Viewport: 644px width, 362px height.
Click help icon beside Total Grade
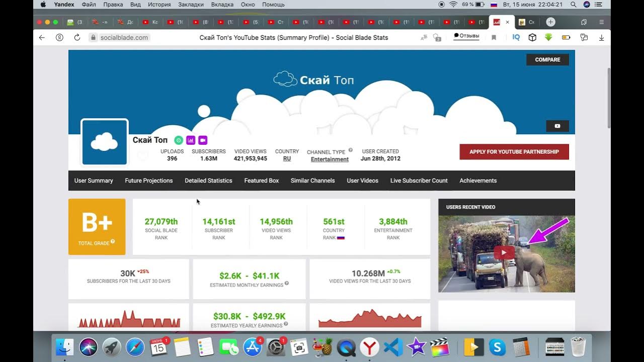[113, 241]
